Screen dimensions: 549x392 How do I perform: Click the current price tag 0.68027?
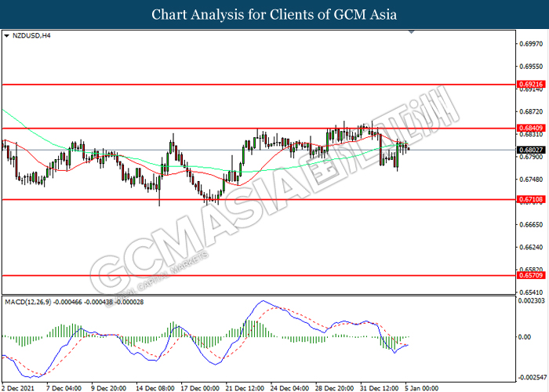(531, 150)
